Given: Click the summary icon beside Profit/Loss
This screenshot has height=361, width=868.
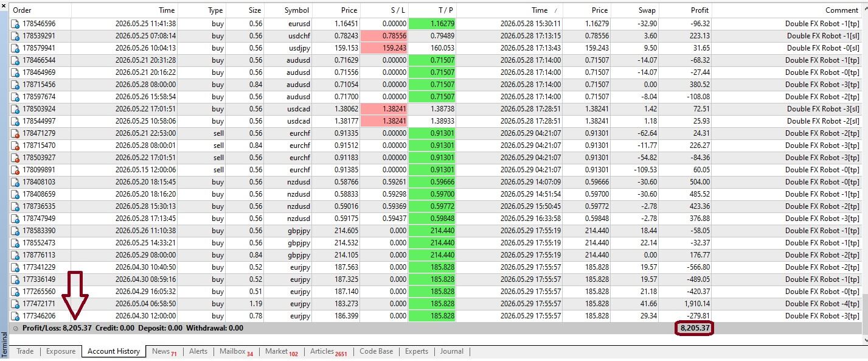Looking at the screenshot, I should (x=16, y=328).
